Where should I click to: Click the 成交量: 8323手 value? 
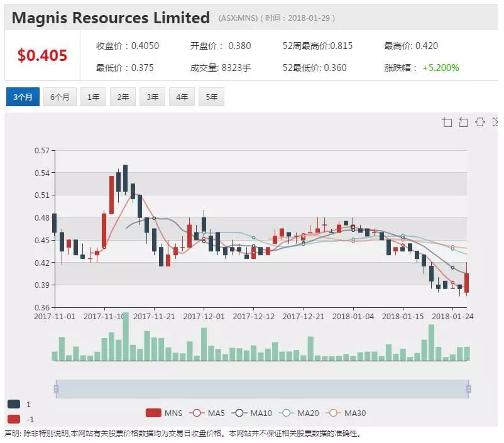click(221, 68)
